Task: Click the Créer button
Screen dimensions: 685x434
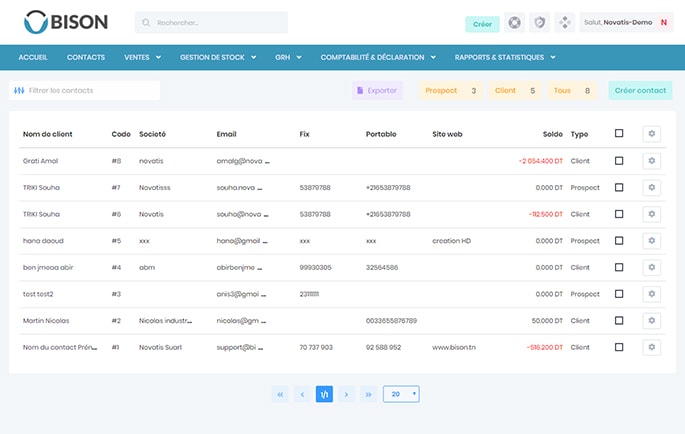Action: (482, 24)
